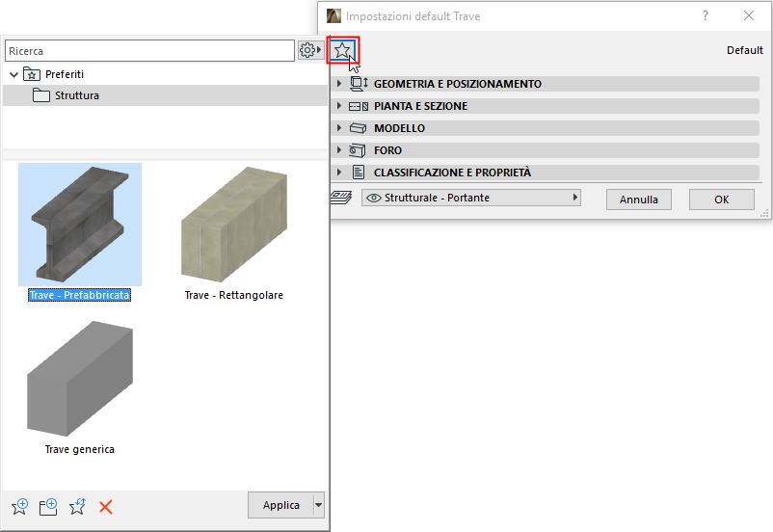Click the Applica button
Viewport: 773px width, 532px height.
tap(280, 505)
